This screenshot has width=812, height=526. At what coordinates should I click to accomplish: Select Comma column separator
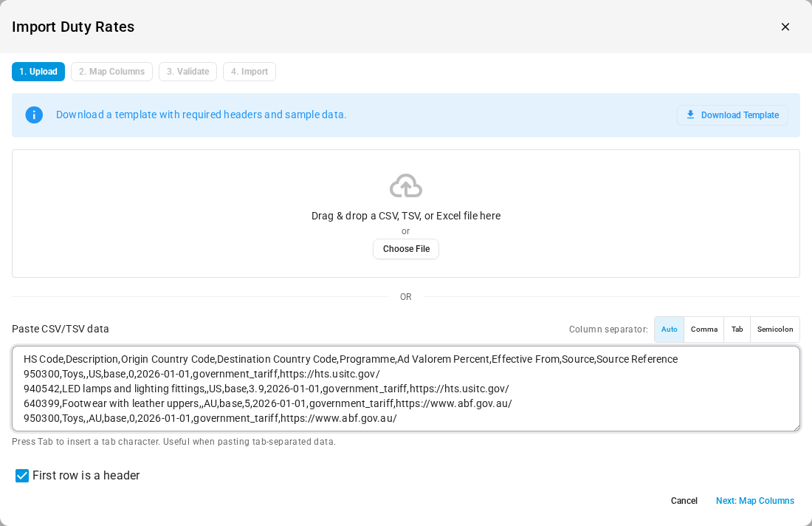(704, 329)
